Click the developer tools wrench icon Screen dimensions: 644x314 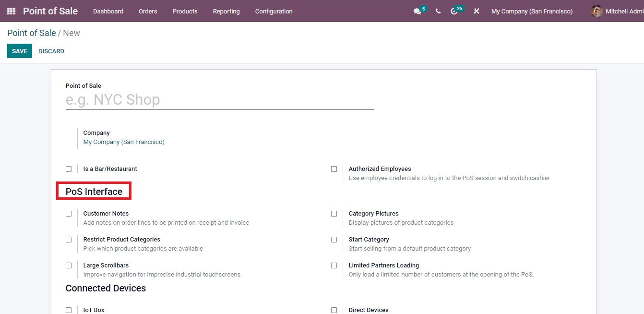[x=476, y=11]
